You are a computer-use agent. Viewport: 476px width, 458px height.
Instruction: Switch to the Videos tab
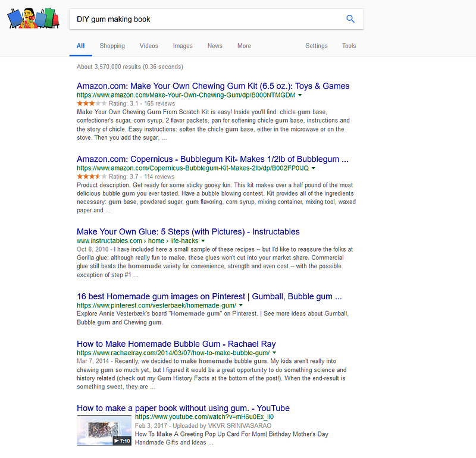(149, 46)
